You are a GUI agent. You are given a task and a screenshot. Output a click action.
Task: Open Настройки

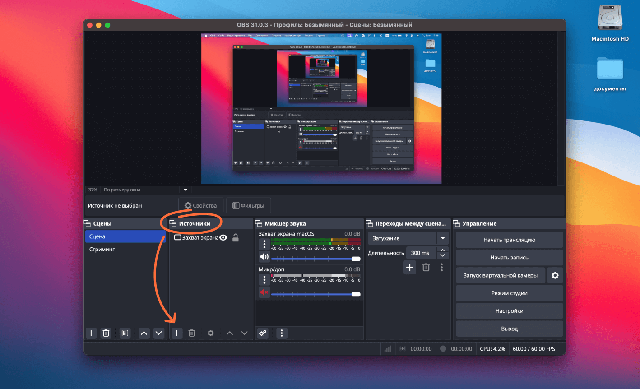pos(509,311)
